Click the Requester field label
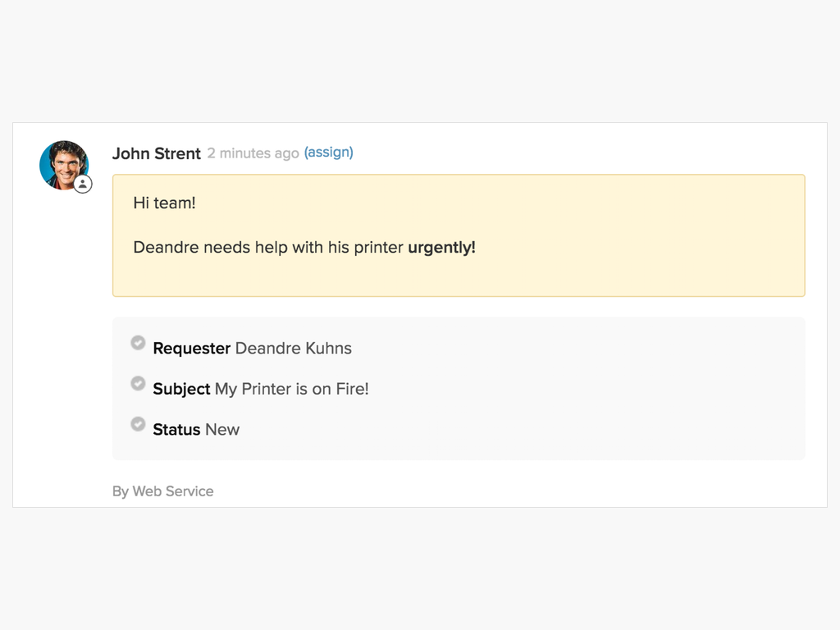The height and width of the screenshot is (630, 840). [x=191, y=348]
